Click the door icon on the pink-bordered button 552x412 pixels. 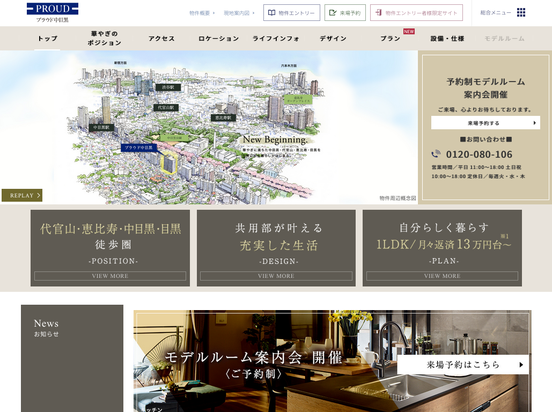click(x=379, y=13)
